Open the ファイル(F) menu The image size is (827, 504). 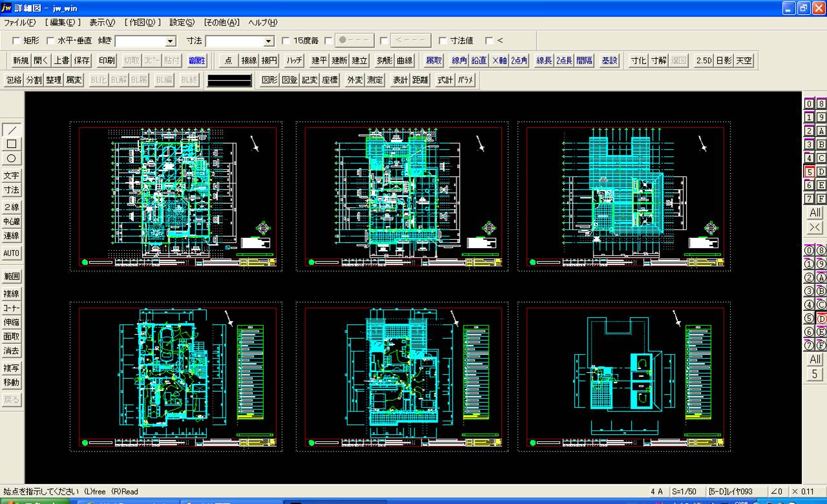click(x=20, y=23)
